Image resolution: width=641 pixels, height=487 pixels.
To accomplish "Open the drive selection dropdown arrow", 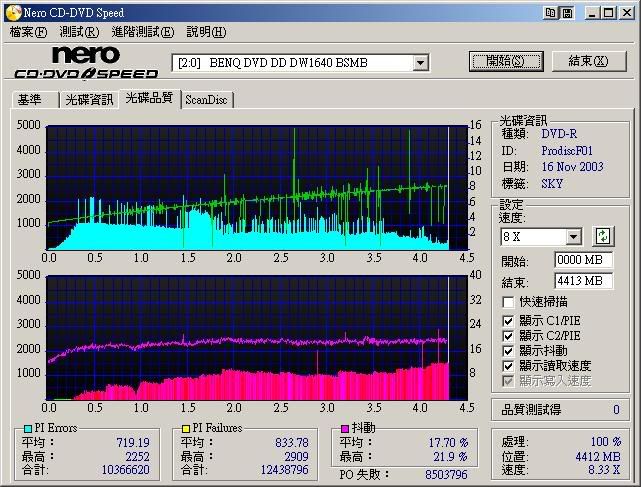I will 420,63.
